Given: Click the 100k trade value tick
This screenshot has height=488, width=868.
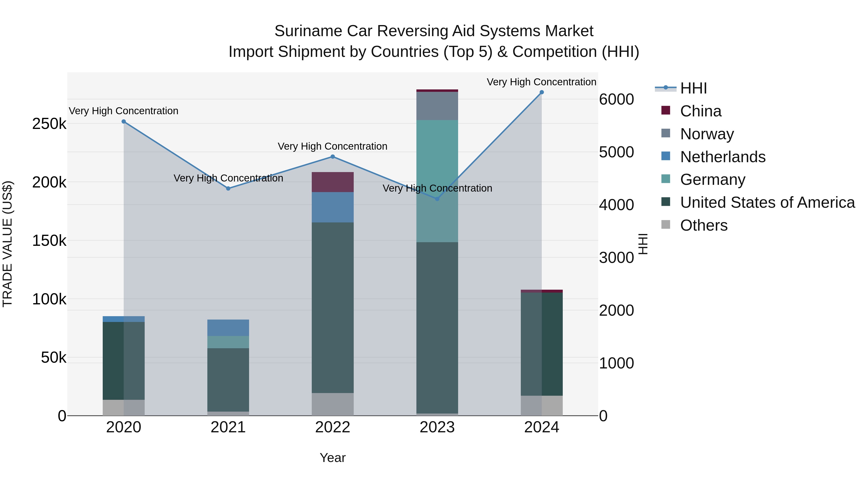Looking at the screenshot, I should (49, 299).
